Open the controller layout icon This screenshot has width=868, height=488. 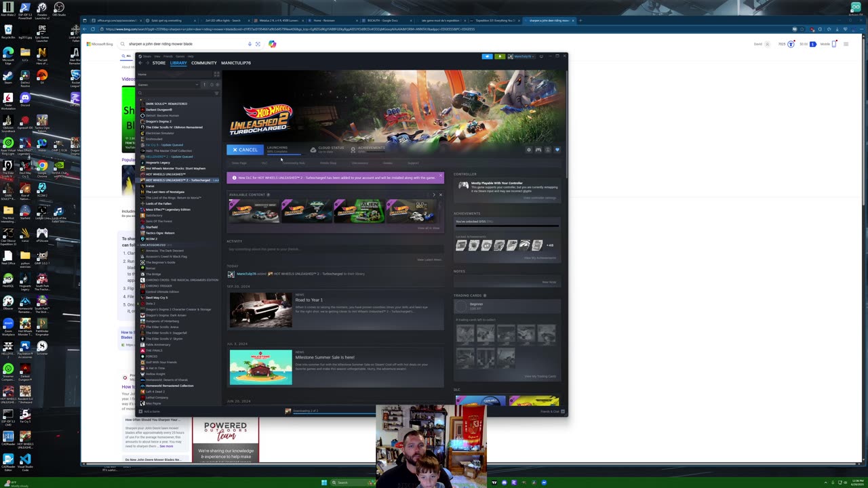(538, 150)
